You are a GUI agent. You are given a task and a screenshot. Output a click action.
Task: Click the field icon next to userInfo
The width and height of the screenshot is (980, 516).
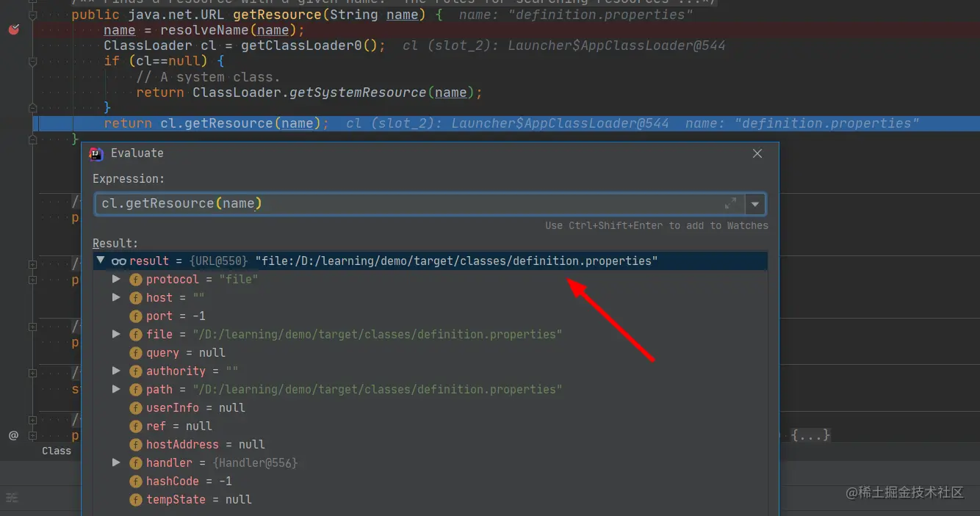tap(136, 408)
